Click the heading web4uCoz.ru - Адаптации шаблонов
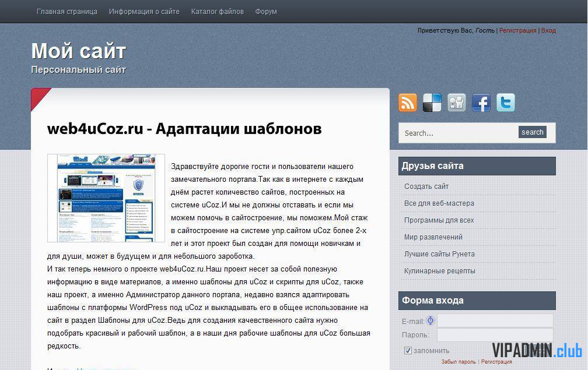 click(x=184, y=129)
